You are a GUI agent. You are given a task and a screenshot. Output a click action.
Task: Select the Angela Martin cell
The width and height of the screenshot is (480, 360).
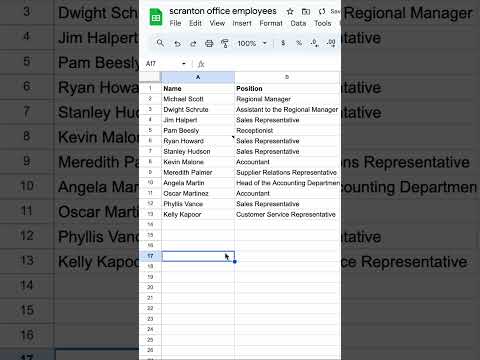click(198, 183)
